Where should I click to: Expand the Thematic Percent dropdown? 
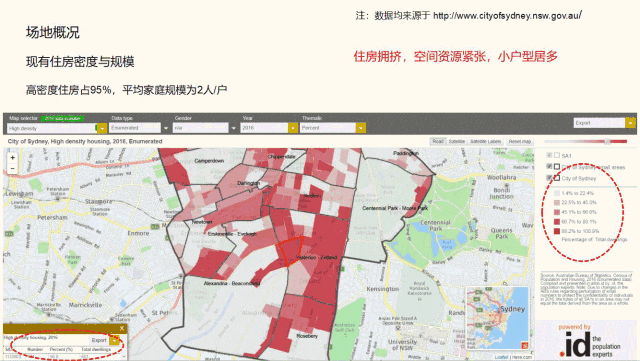click(361, 128)
